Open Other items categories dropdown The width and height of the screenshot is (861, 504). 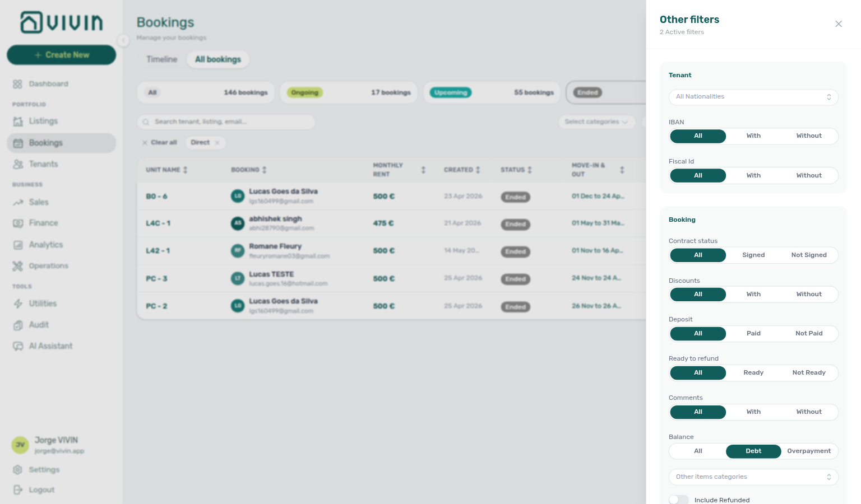[753, 477]
